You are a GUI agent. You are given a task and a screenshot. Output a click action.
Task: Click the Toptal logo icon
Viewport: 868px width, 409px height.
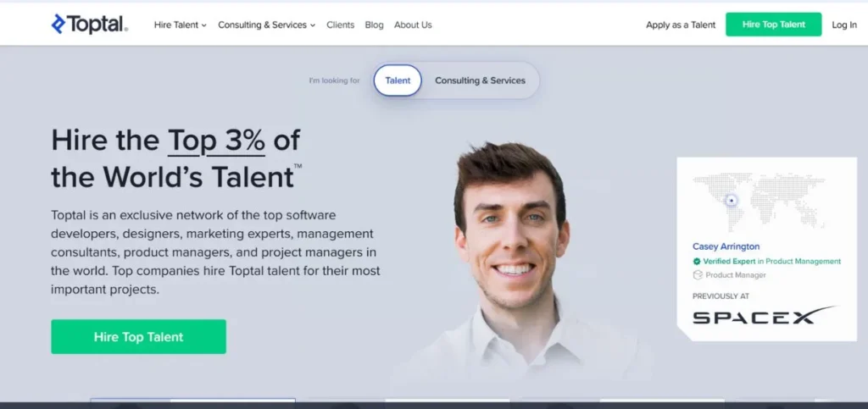point(58,24)
